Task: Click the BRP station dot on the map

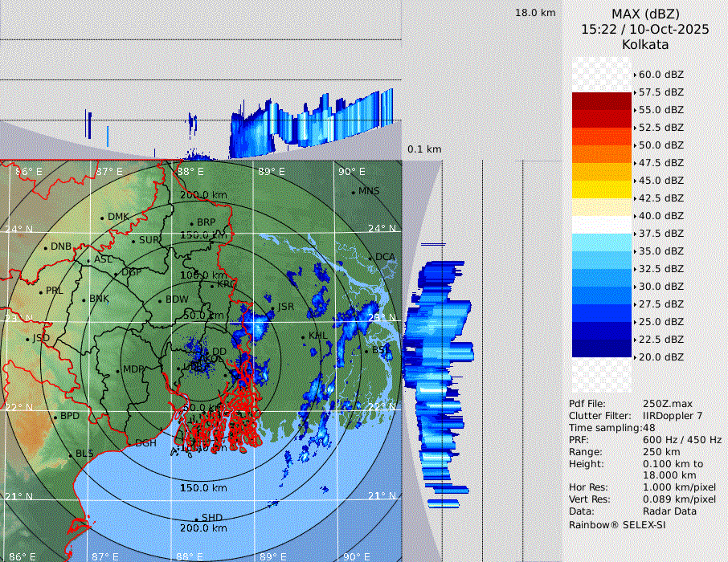Action: click(191, 223)
